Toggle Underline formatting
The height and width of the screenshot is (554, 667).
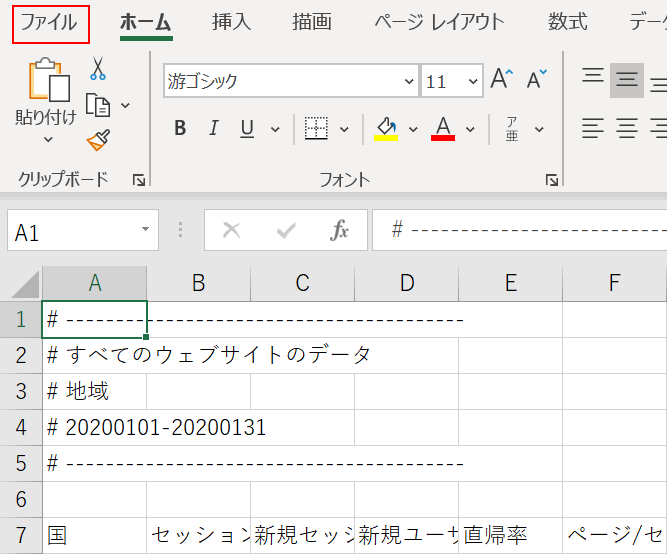246,128
